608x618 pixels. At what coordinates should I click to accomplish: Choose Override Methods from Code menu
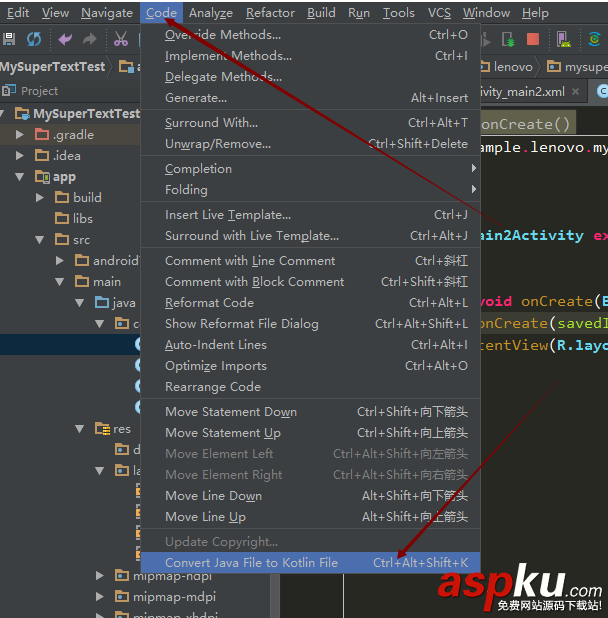311,35
